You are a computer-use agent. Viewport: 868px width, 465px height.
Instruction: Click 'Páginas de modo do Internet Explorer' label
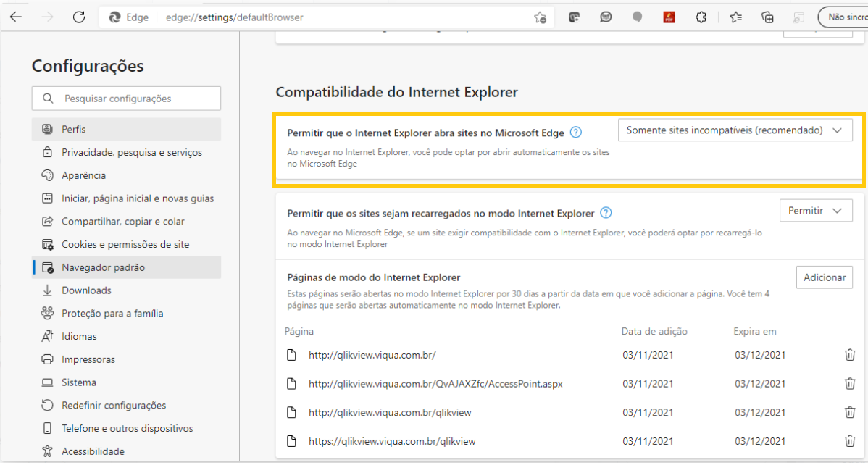click(x=374, y=277)
